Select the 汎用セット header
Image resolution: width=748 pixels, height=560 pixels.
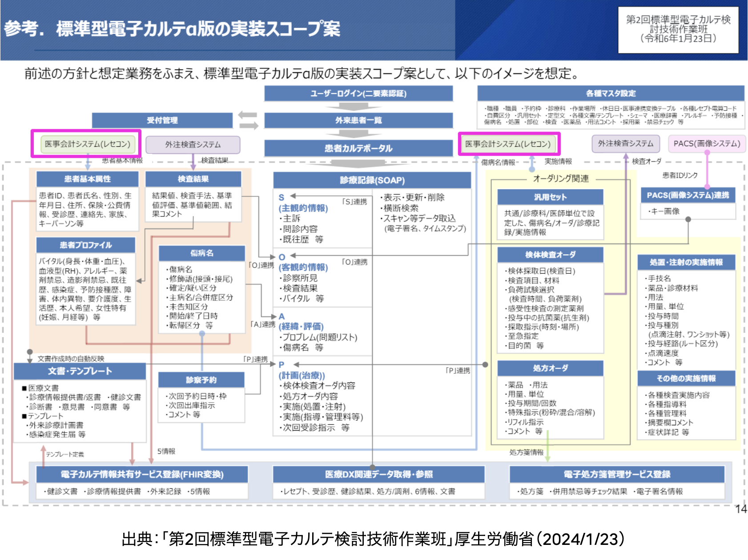click(550, 197)
